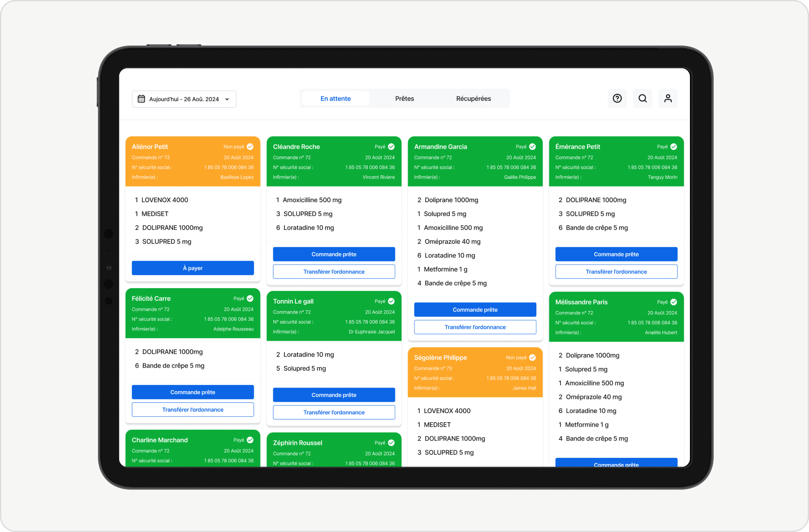The image size is (809, 532).
Task: Select MEDISET in Ségolène Philippe's order
Action: pos(437,425)
